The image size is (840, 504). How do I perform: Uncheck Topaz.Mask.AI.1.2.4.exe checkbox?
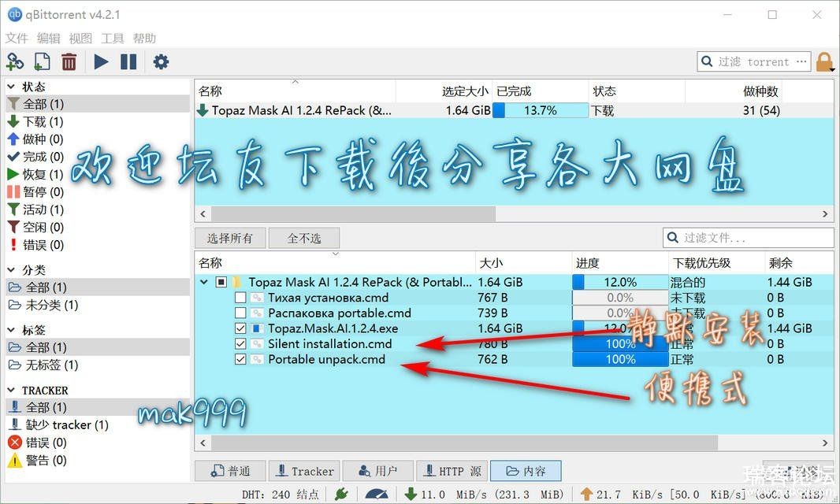240,328
